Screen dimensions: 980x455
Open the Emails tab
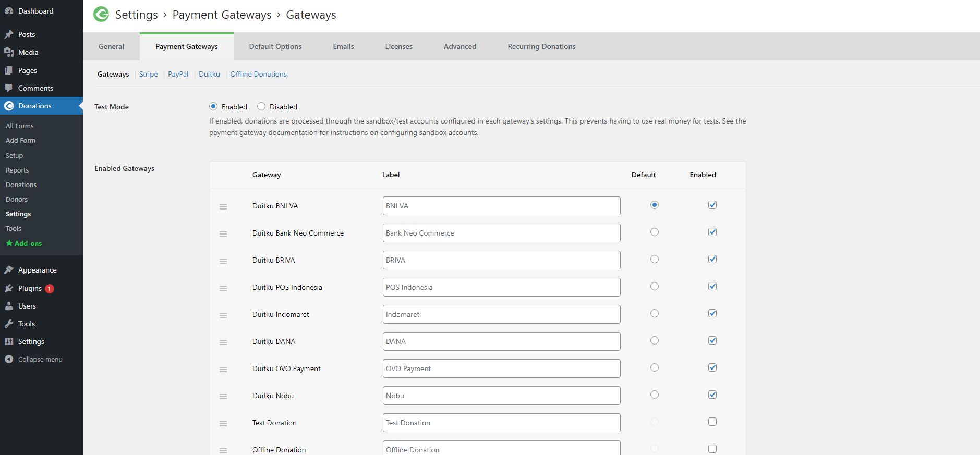(343, 46)
